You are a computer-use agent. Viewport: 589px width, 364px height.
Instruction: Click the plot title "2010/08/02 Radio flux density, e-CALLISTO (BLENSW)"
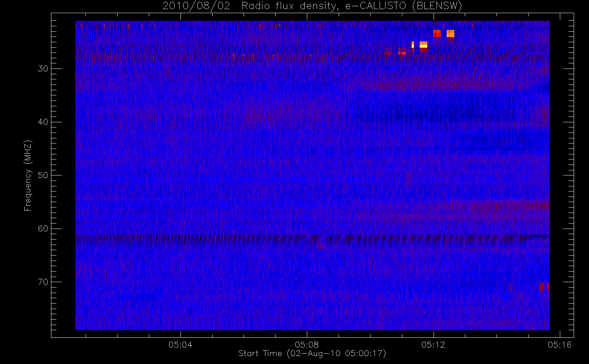pos(312,6)
